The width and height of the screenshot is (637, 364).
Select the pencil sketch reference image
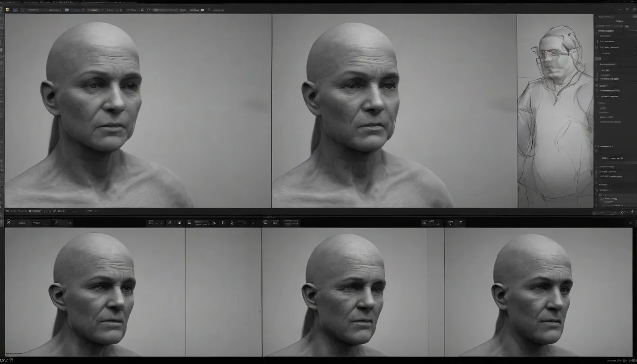click(x=555, y=114)
